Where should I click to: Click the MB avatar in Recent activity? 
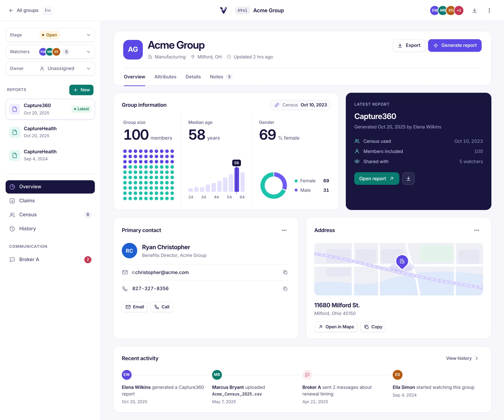217,375
